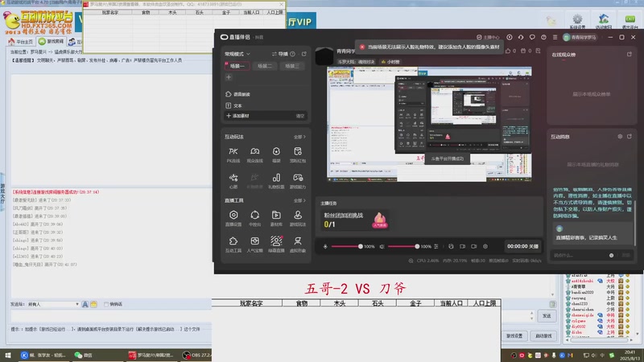Add a new scene with plus button

[229, 77]
